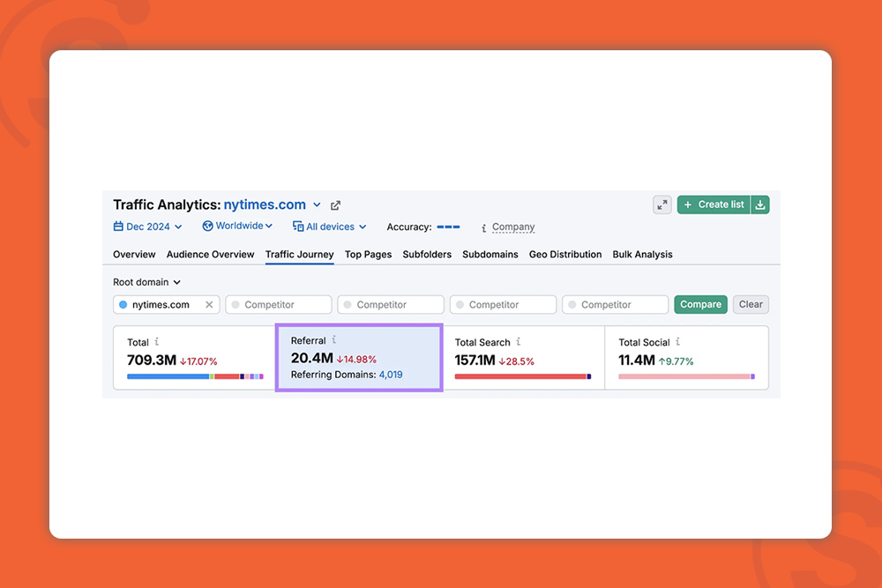
Task: Expand the report to full screen
Action: coord(662,205)
